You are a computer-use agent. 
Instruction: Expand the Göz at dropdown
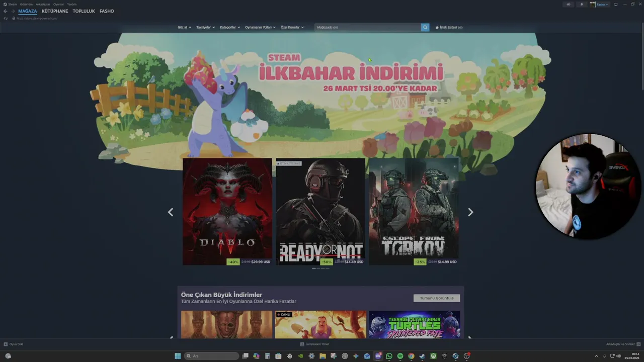click(184, 27)
